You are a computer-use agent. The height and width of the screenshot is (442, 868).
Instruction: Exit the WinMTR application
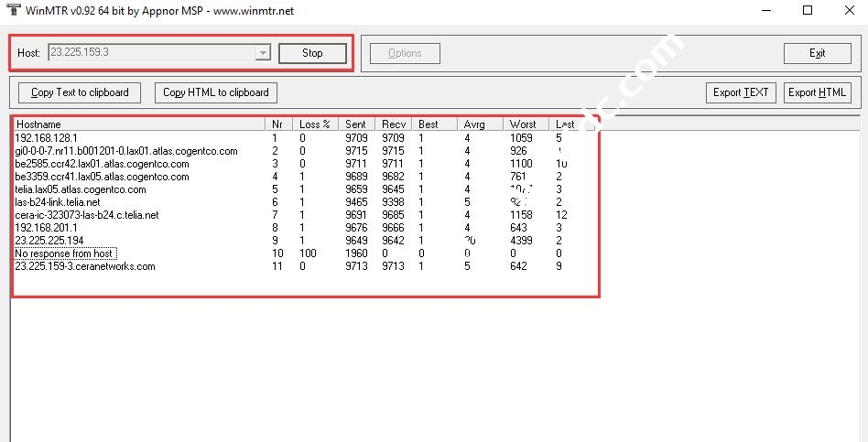(817, 53)
